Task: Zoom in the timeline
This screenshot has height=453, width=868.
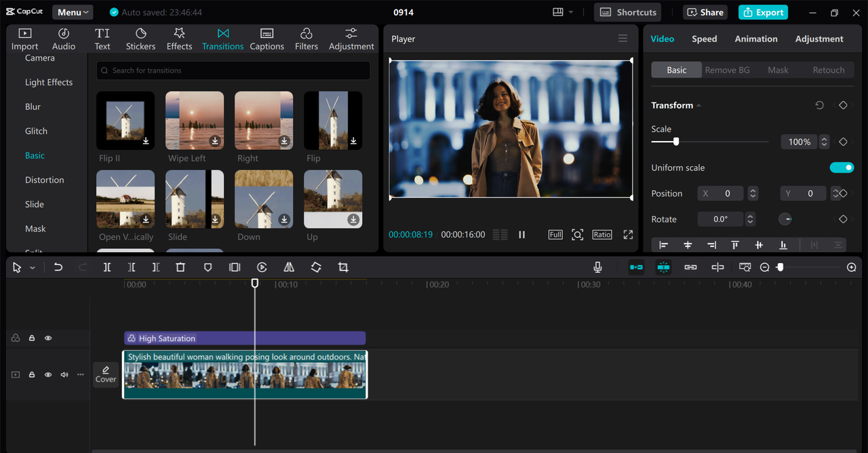Action: 852,267
